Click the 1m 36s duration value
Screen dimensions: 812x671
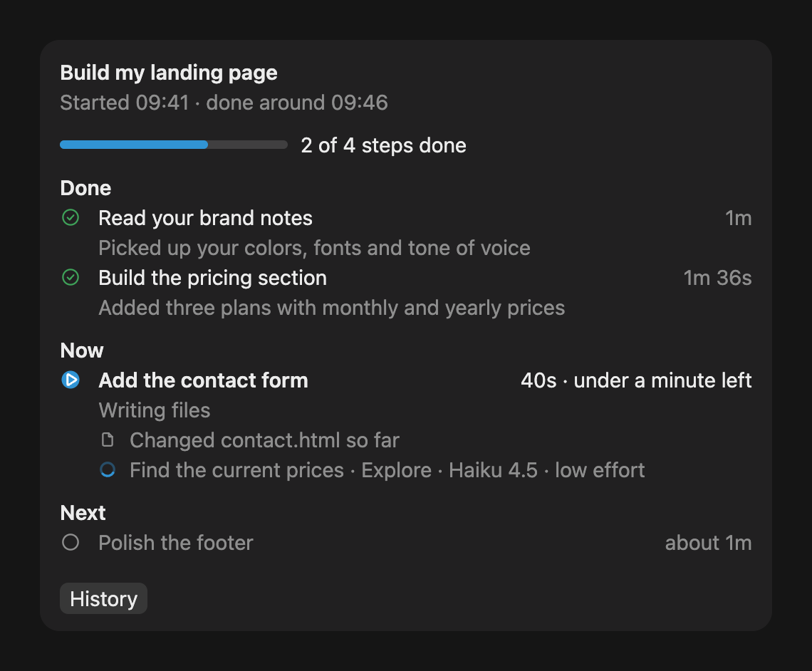(x=717, y=278)
